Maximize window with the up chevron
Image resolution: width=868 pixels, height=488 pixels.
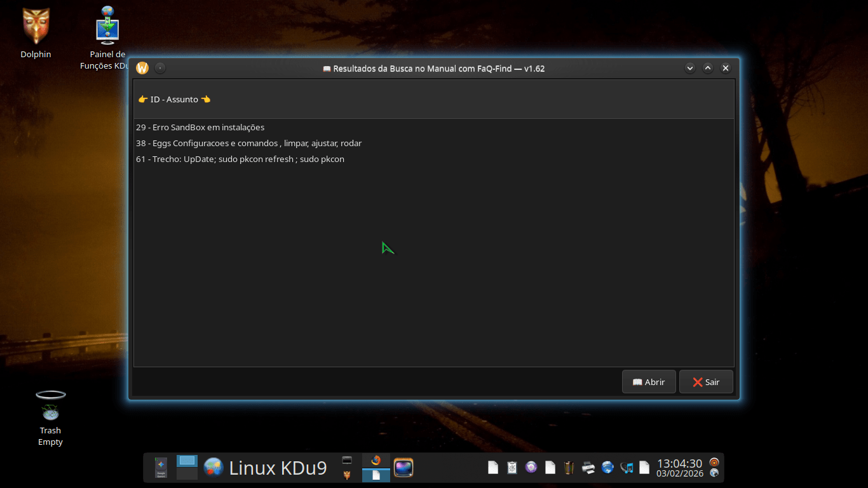tap(708, 68)
